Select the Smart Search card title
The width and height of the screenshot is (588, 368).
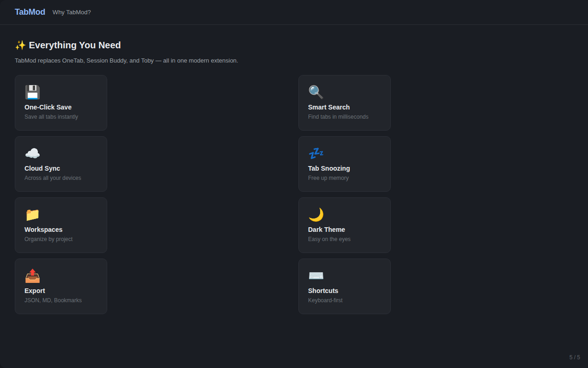(x=329, y=107)
